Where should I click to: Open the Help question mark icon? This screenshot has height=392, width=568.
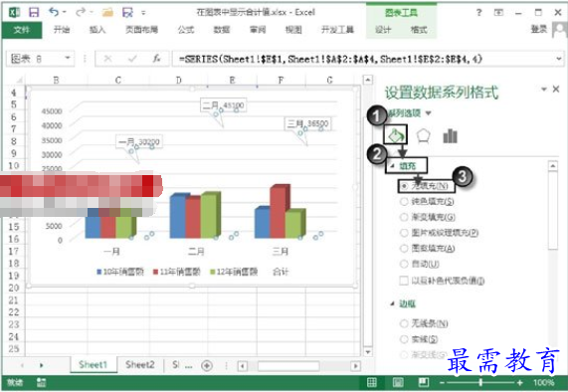478,12
